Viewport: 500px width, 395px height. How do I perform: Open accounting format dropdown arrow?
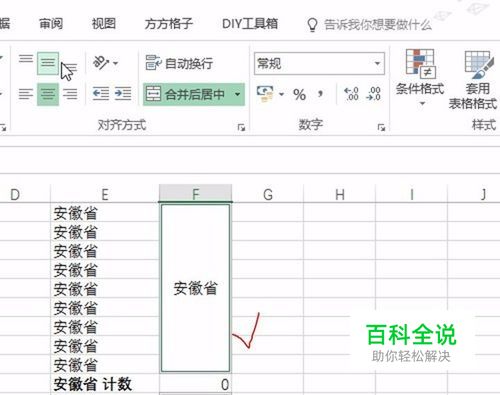coord(281,94)
